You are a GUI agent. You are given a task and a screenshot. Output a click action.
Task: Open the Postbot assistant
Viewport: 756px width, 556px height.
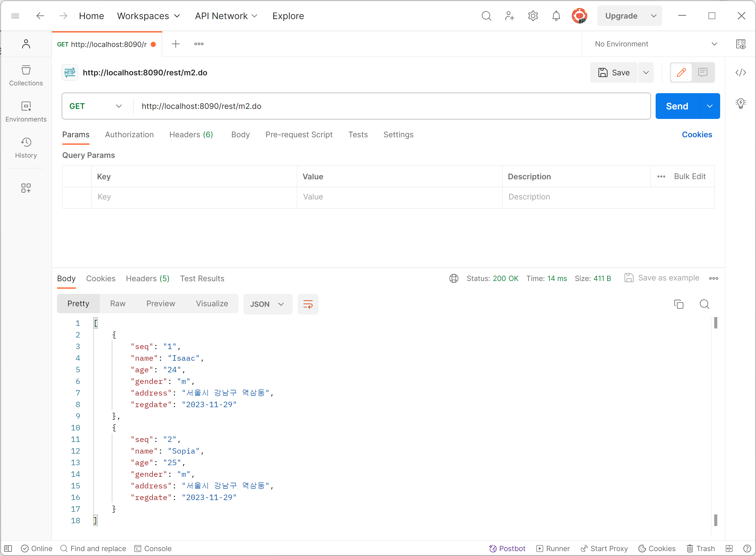click(x=507, y=548)
